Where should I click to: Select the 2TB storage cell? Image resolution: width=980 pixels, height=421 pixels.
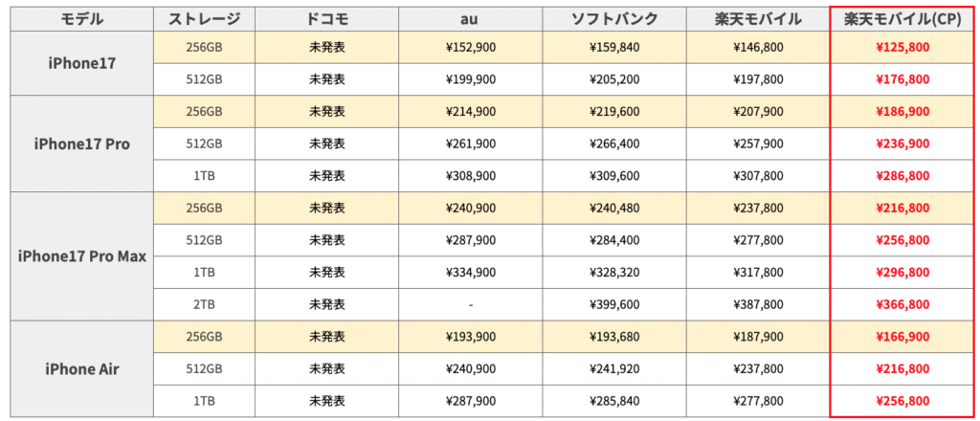click(x=204, y=304)
